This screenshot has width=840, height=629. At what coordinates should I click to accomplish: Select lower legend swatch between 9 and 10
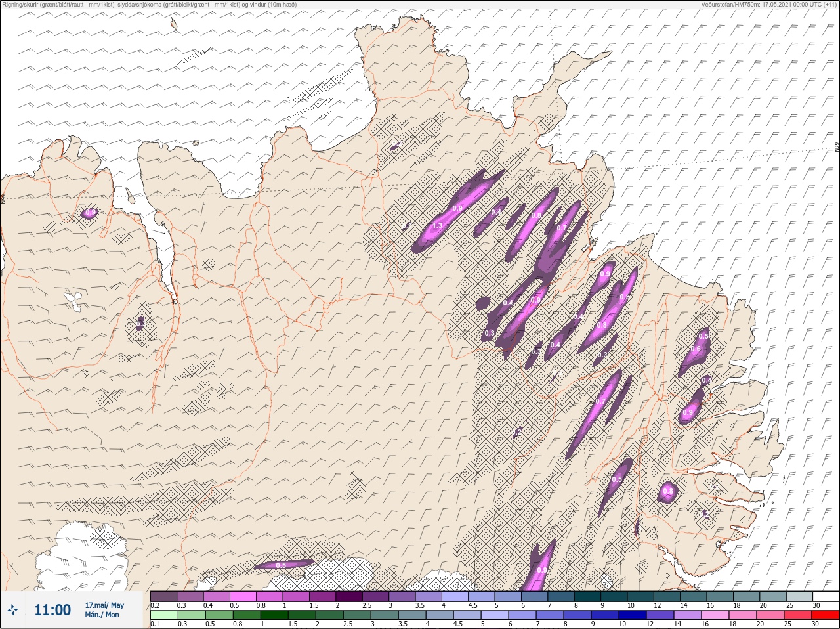pyautogui.click(x=605, y=615)
